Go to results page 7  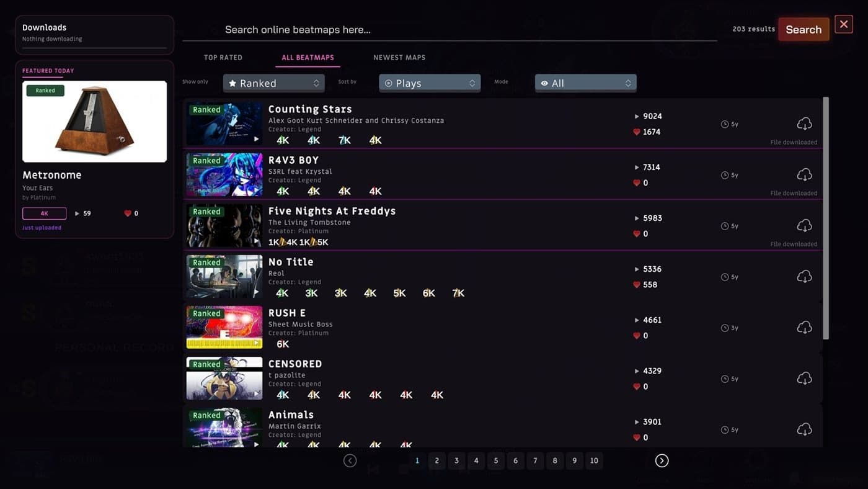coord(535,460)
